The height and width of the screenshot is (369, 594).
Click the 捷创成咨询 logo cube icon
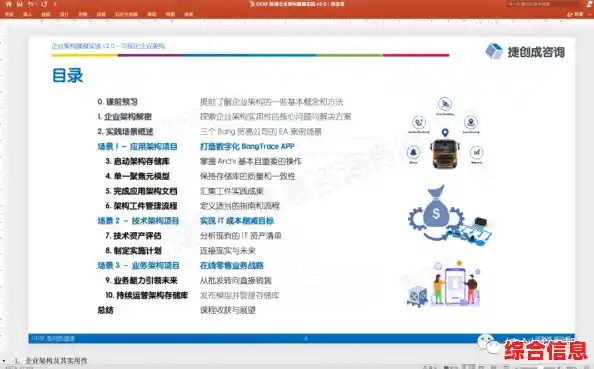tap(494, 51)
